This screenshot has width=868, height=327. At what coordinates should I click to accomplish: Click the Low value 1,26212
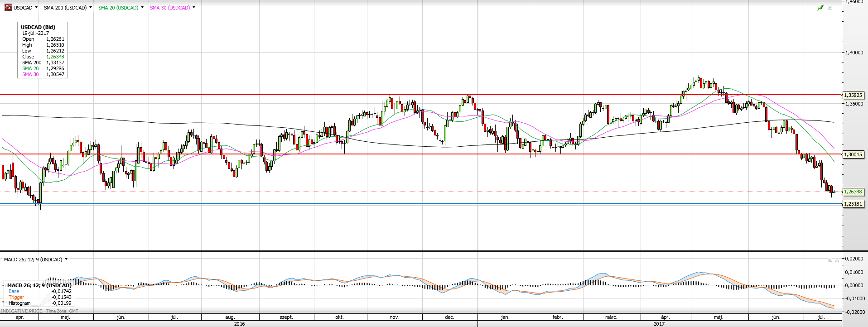55,51
